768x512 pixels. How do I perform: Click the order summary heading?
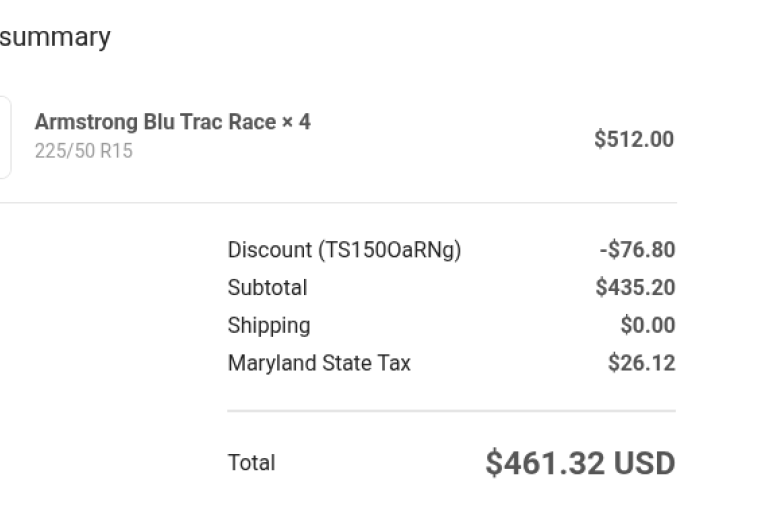(x=55, y=38)
